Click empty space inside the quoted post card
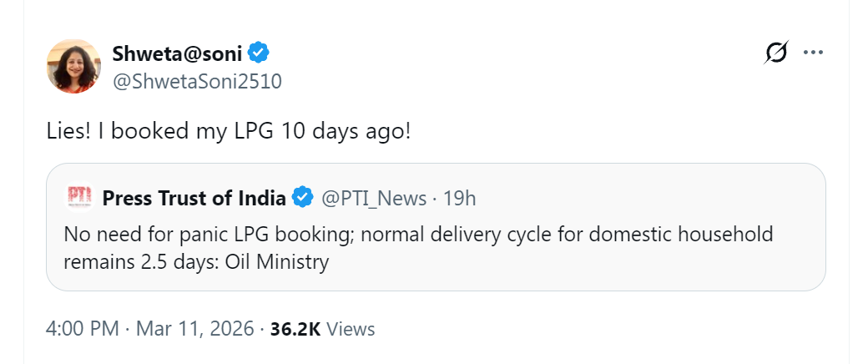 (651, 199)
